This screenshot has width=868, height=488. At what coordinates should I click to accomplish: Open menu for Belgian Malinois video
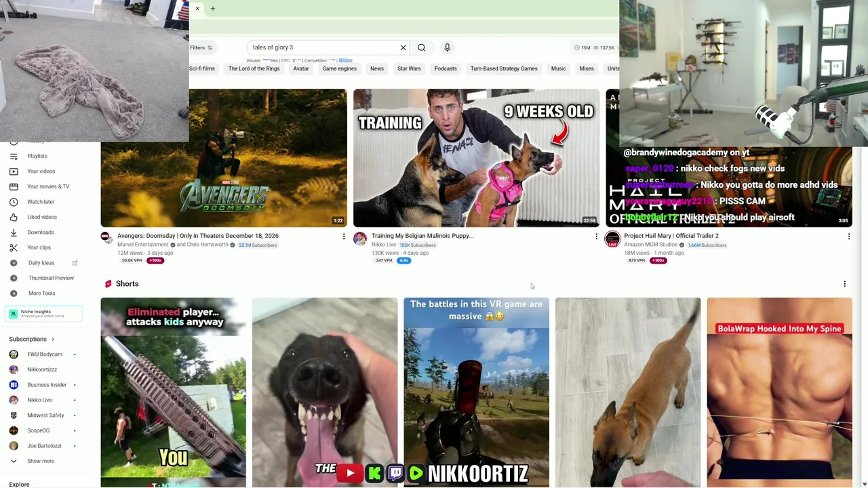tap(596, 237)
